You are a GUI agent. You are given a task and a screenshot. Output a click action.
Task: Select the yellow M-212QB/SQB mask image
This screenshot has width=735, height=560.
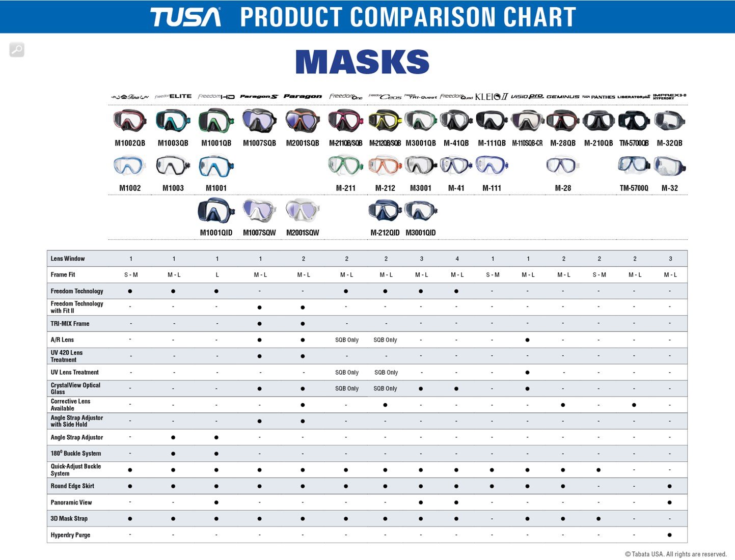coord(385,121)
